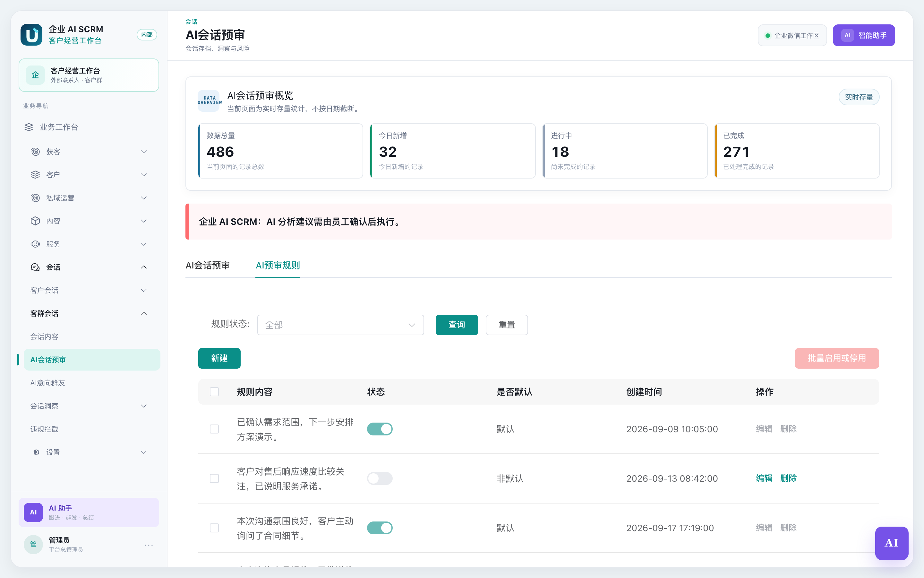Click the 重置 button
Viewport: 924px width, 578px height.
point(507,325)
